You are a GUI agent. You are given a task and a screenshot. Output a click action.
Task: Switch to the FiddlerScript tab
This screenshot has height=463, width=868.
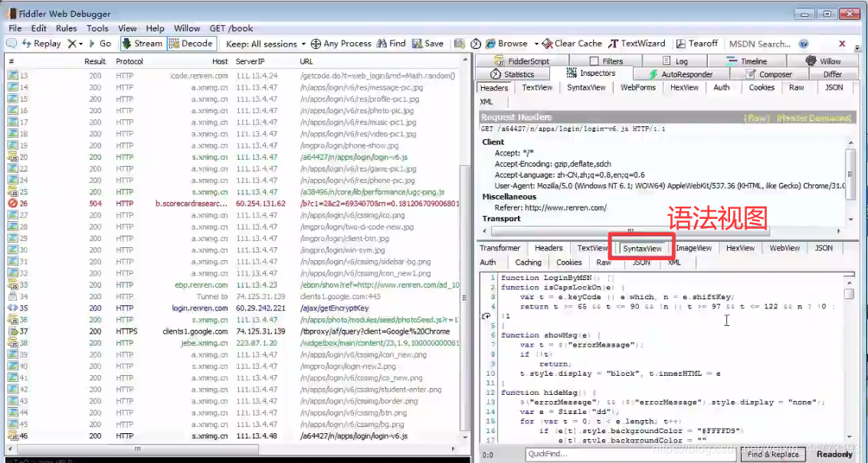pos(522,61)
